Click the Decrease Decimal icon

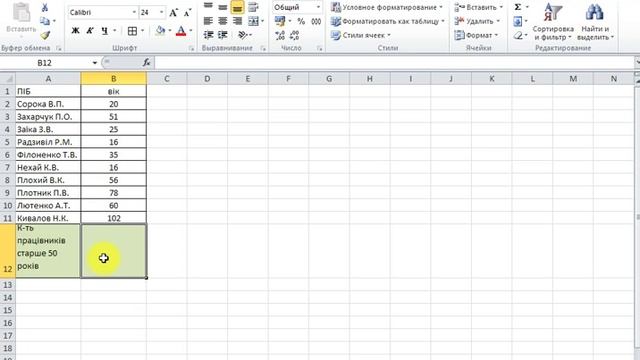pyautogui.click(x=294, y=36)
